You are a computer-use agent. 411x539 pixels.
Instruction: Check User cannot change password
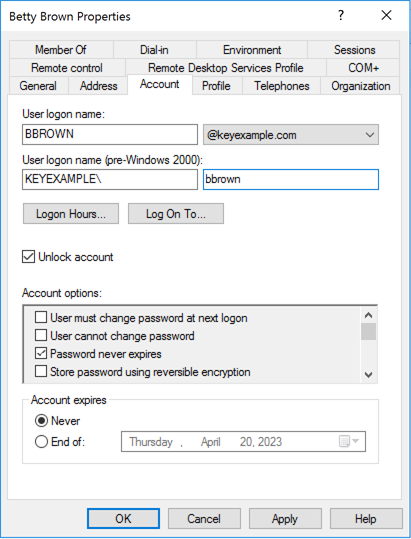(41, 335)
